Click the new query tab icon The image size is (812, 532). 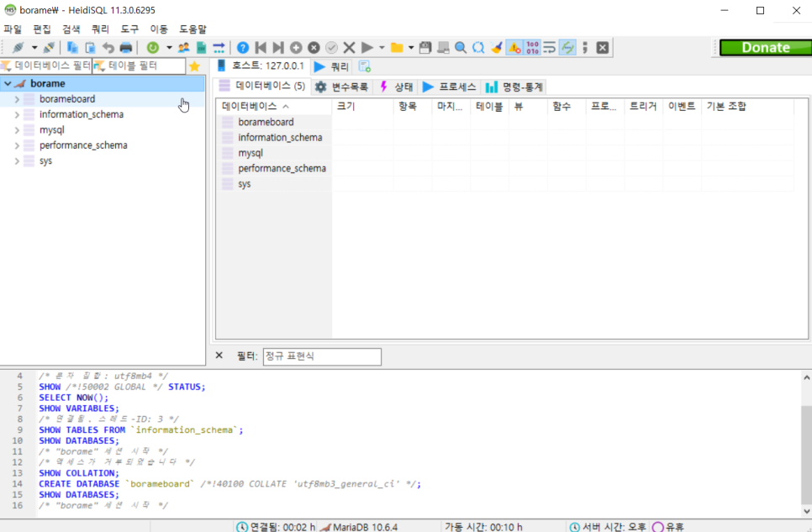click(365, 66)
